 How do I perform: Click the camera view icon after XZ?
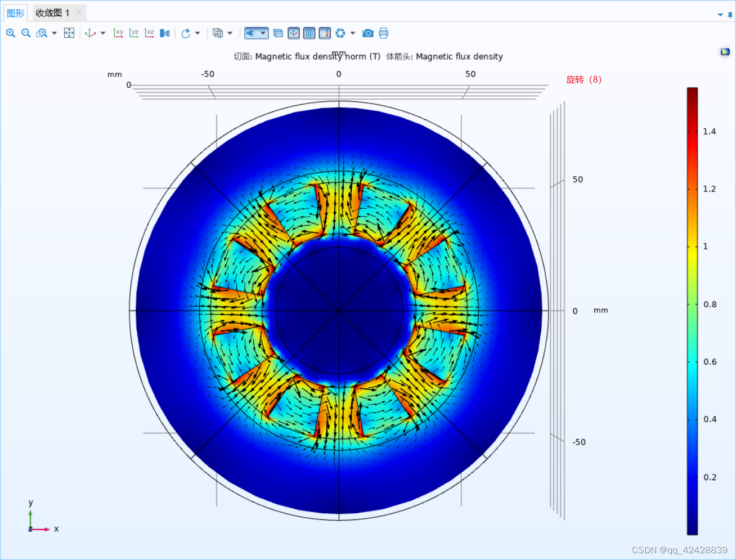pos(165,33)
